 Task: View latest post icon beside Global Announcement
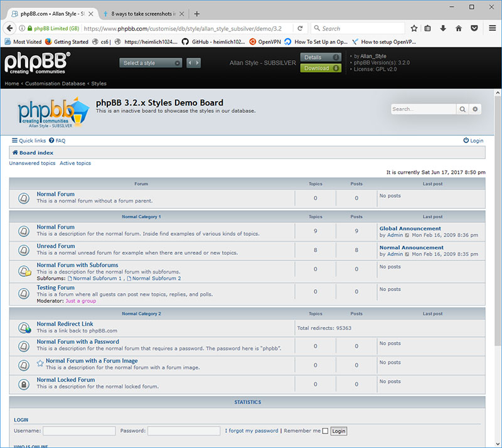[x=407, y=235]
